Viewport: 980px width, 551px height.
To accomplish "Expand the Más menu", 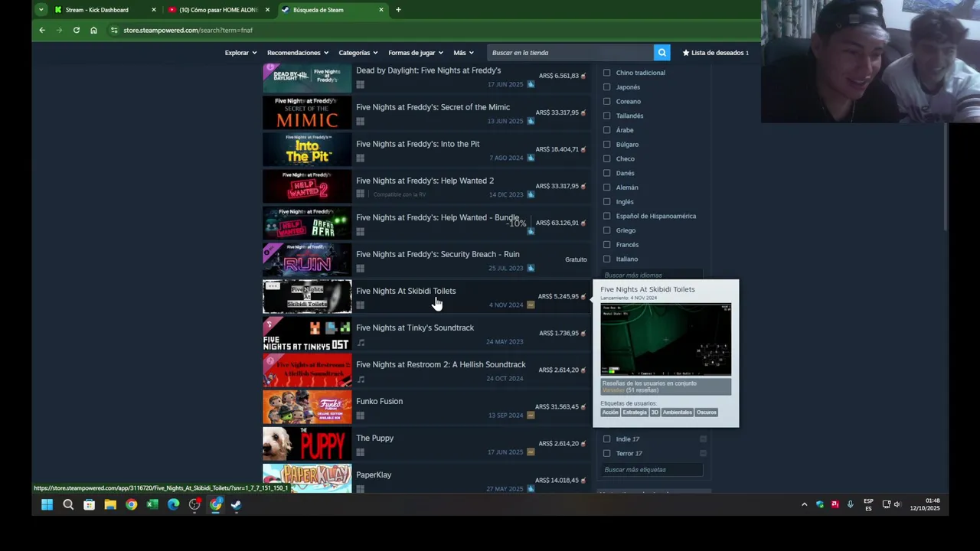I will click(x=463, y=53).
